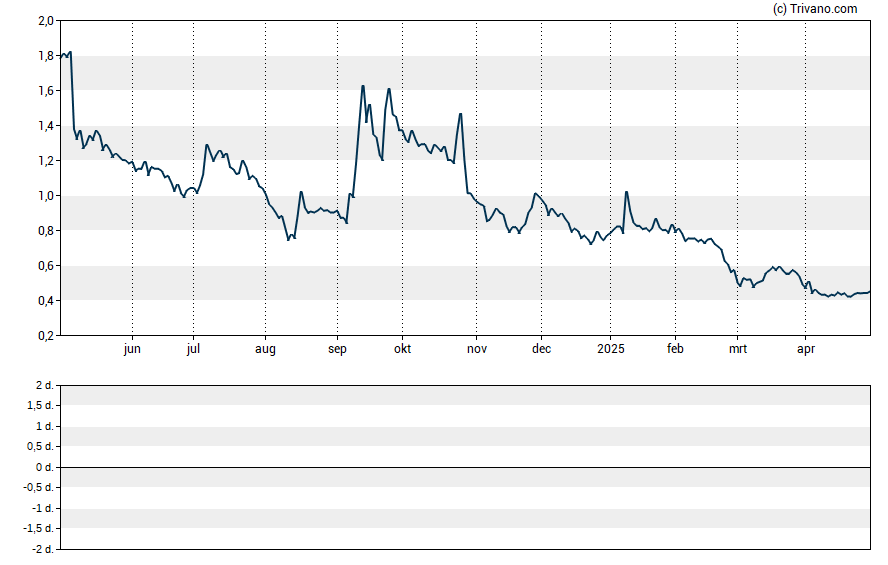The image size is (888, 565).
Task: Click the '2,0' price axis value
Action: pos(46,21)
